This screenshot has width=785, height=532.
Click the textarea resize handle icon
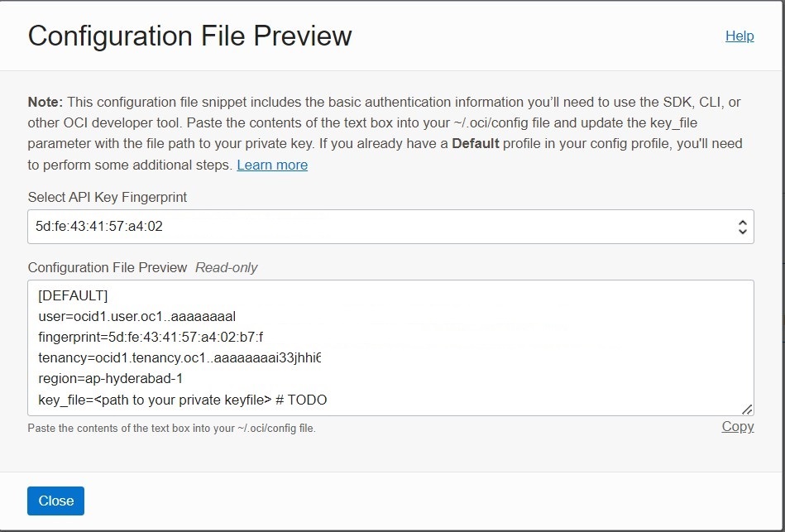[x=747, y=410]
